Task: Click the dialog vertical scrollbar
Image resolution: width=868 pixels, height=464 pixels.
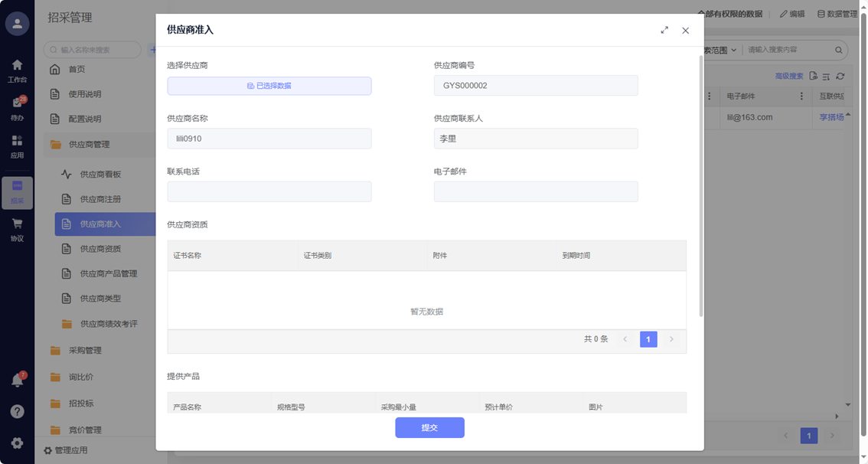Action: click(x=701, y=184)
